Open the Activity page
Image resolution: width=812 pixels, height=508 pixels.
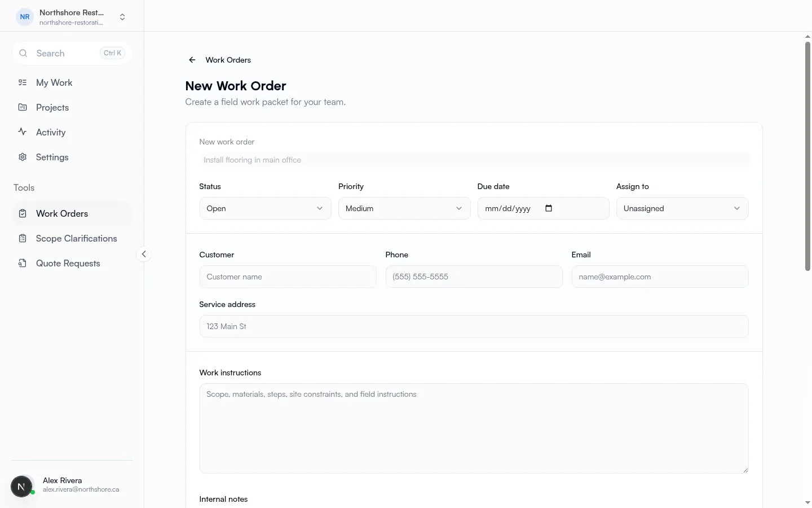pos(72,132)
